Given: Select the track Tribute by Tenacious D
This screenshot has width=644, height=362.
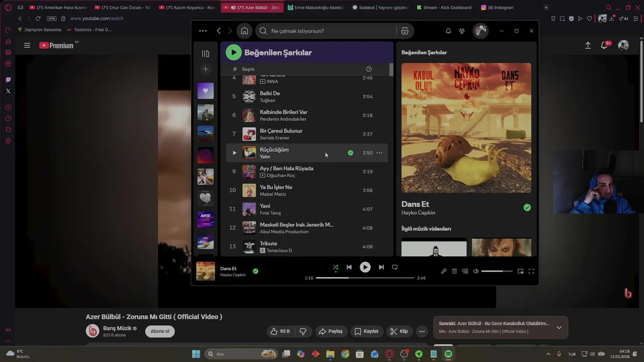Looking at the screenshot, I should coord(307,246).
